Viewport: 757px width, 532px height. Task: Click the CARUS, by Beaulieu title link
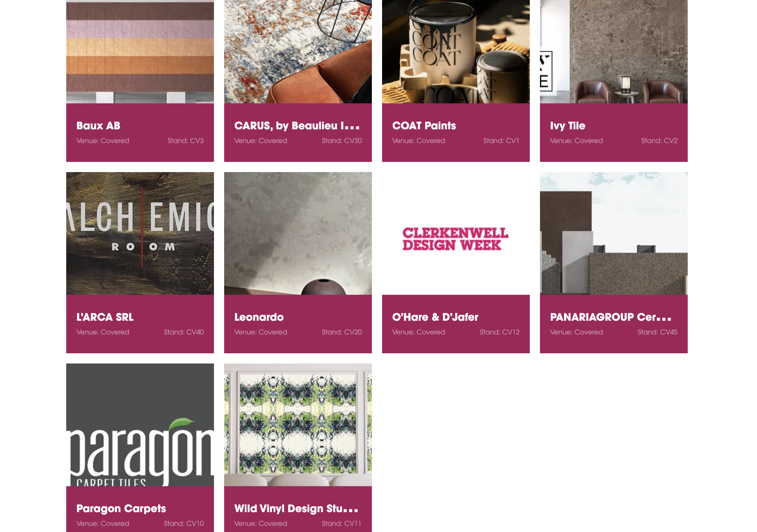pyautogui.click(x=297, y=125)
